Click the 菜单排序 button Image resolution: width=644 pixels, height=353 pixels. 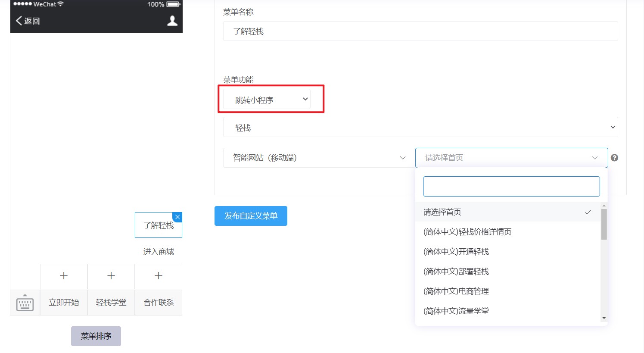[x=96, y=336]
